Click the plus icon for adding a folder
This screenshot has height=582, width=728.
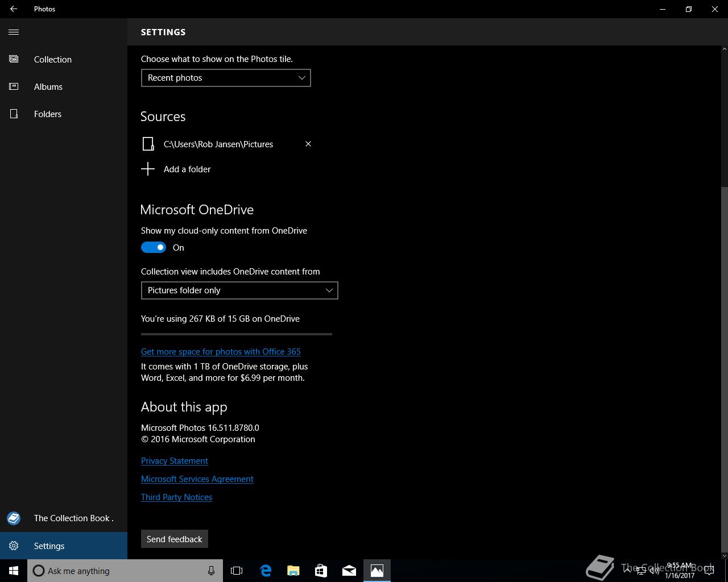148,169
